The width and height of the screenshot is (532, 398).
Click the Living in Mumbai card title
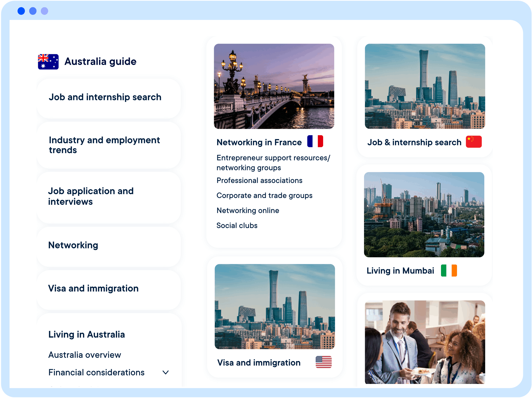point(400,271)
